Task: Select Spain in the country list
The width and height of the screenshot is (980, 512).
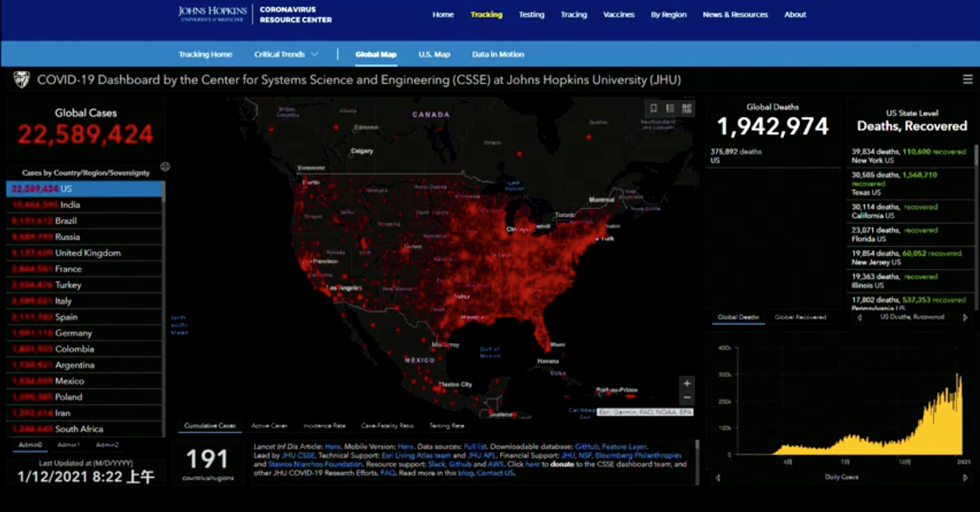Action: point(84,317)
